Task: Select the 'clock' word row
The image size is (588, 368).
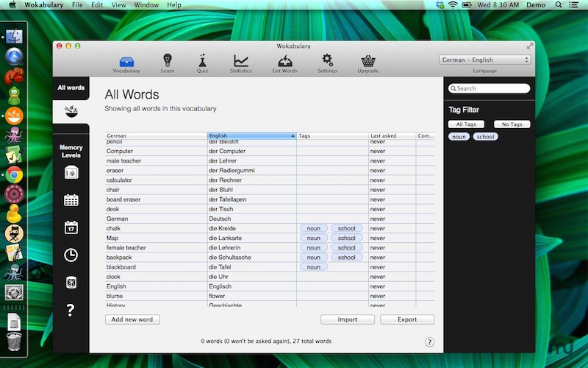Action: pyautogui.click(x=270, y=277)
